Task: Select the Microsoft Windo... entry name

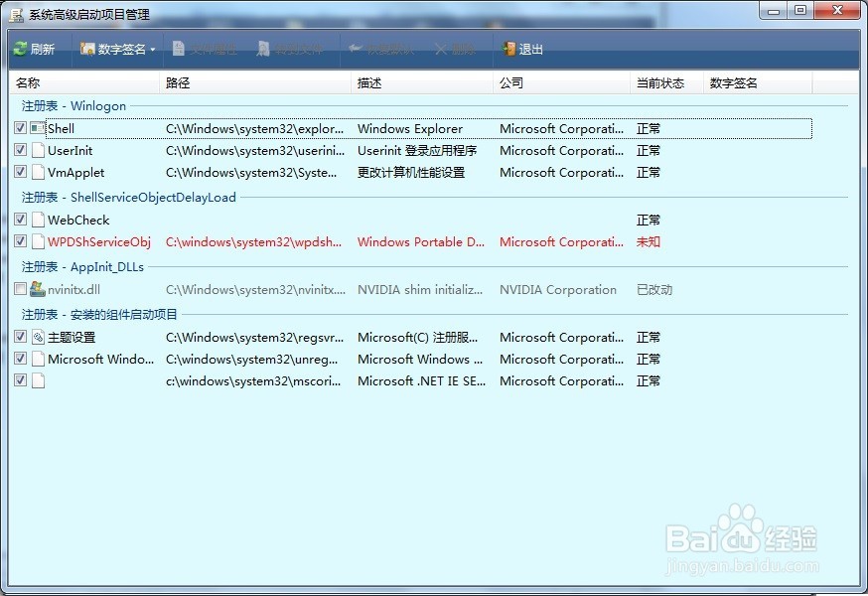Action: (x=100, y=359)
